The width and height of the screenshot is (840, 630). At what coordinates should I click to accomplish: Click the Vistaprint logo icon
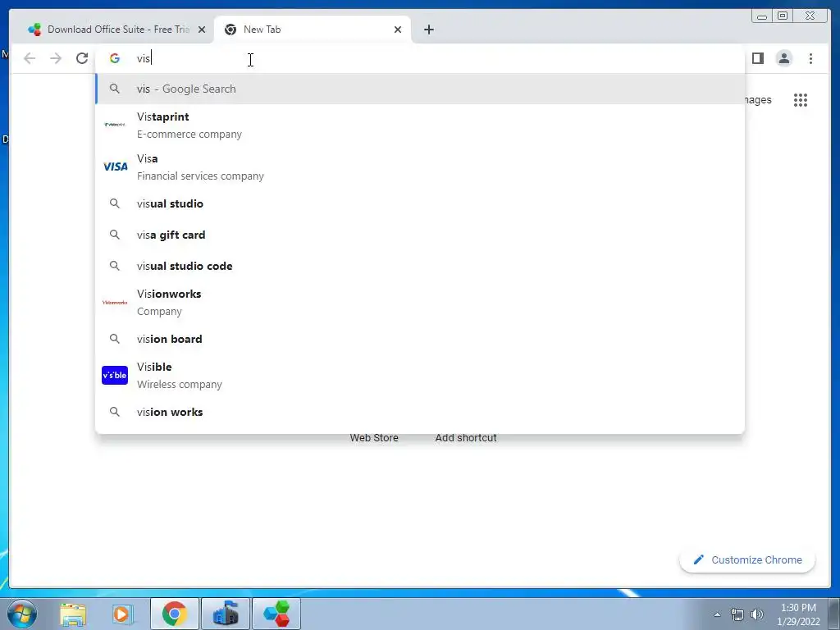[x=115, y=125]
